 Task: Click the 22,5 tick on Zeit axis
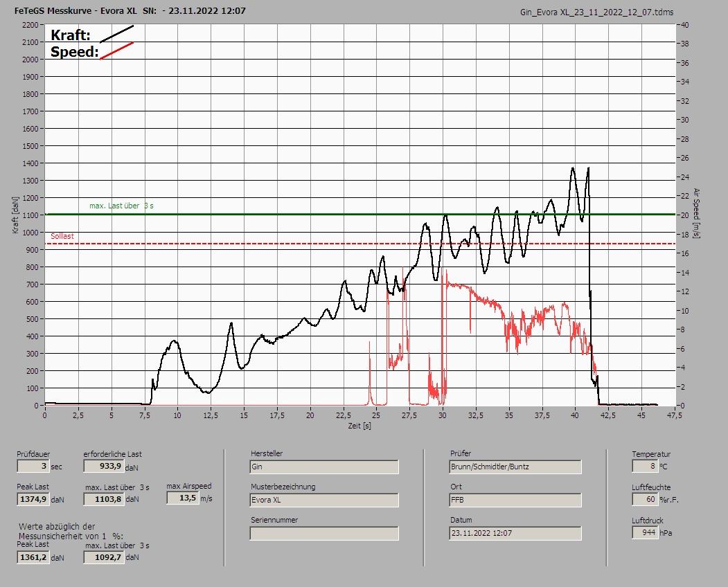pos(343,415)
